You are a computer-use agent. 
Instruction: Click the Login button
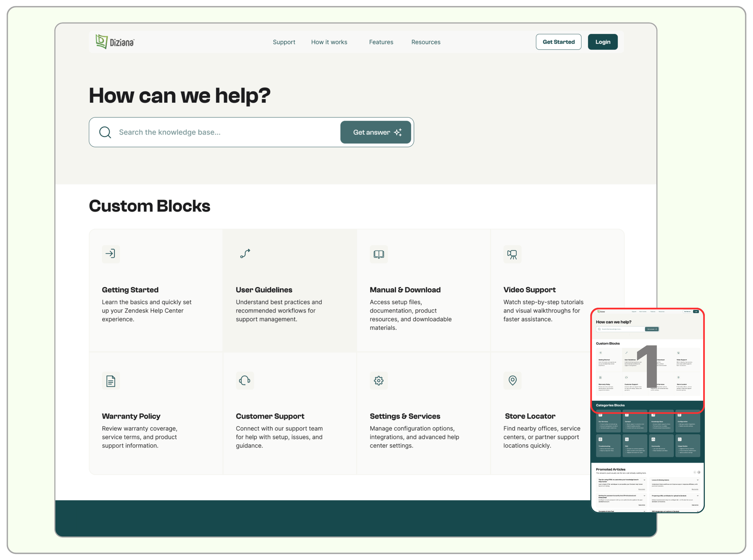tap(602, 42)
